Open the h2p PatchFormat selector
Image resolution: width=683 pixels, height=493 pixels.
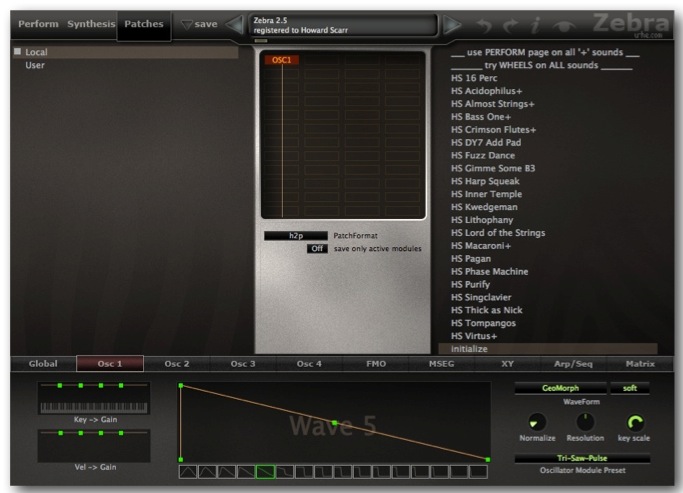pos(296,236)
